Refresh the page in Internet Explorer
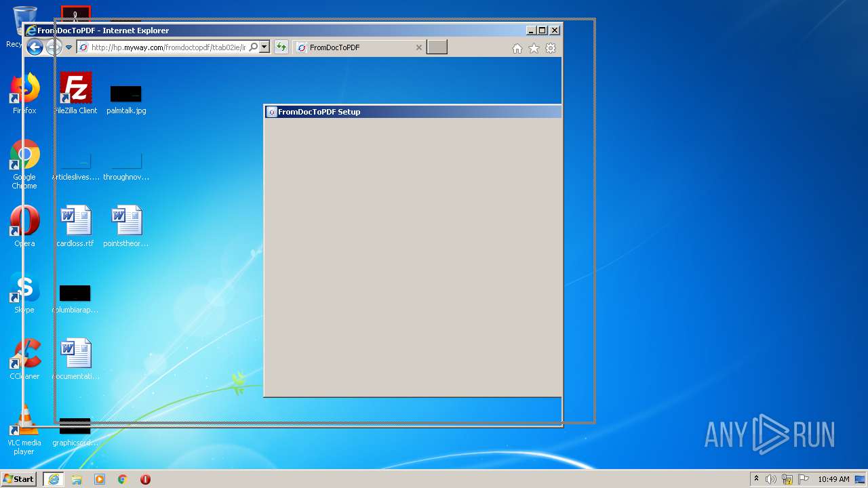The image size is (868, 488). coord(281,47)
